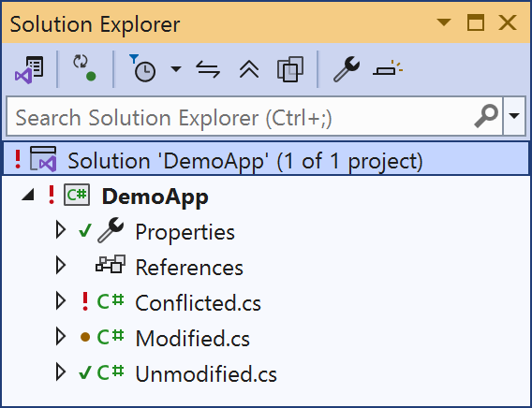Click the C# icon of Unmodified.cs
532x408 pixels.
click(111, 372)
